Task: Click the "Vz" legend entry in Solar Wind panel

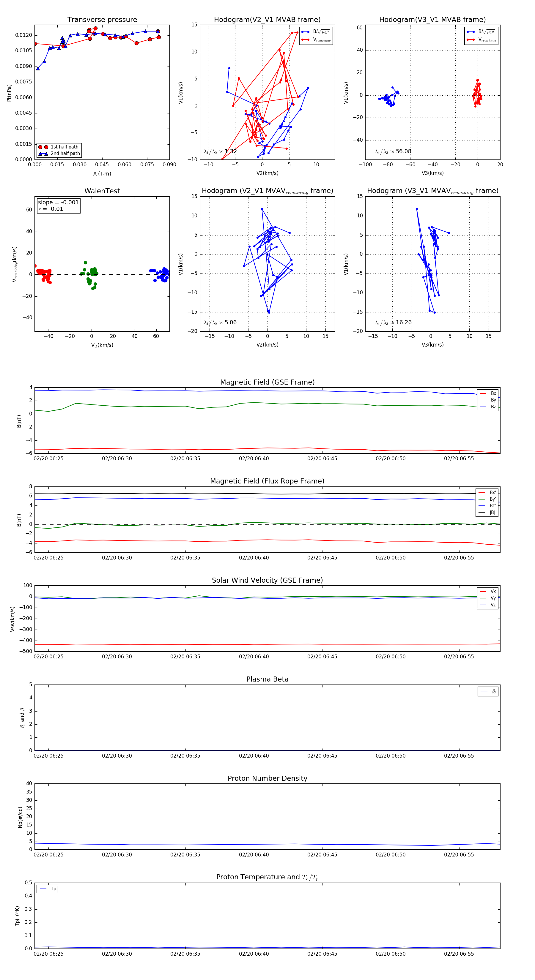Action: (x=488, y=605)
